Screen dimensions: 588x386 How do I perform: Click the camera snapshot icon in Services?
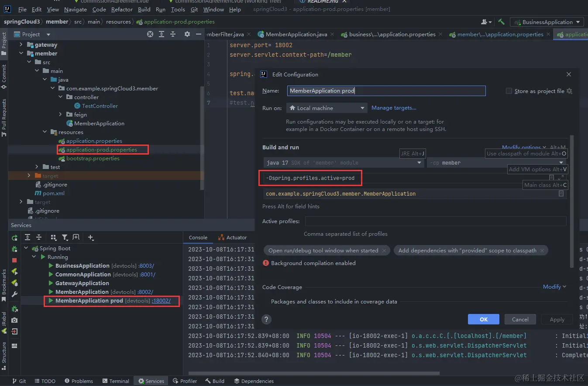pyautogui.click(x=14, y=320)
